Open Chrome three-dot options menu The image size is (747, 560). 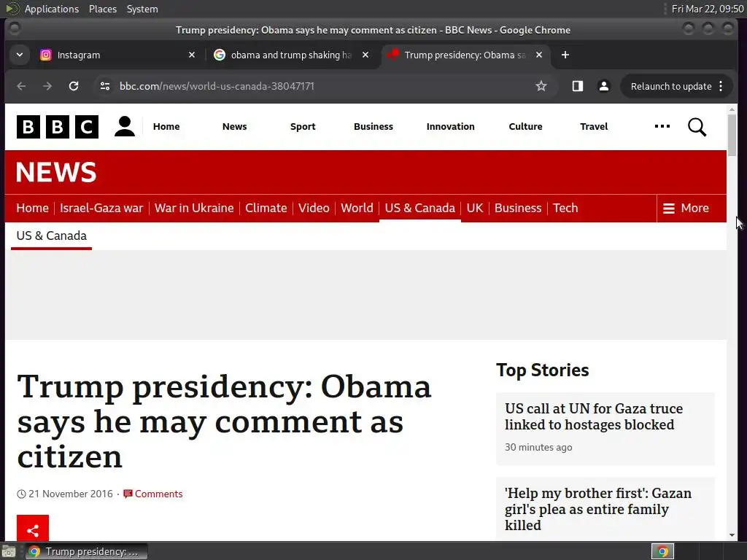(x=721, y=86)
